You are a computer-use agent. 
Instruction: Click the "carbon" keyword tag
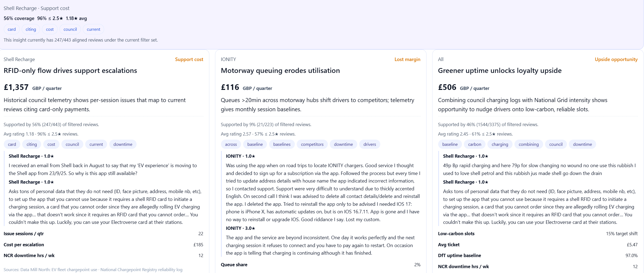pos(474,144)
